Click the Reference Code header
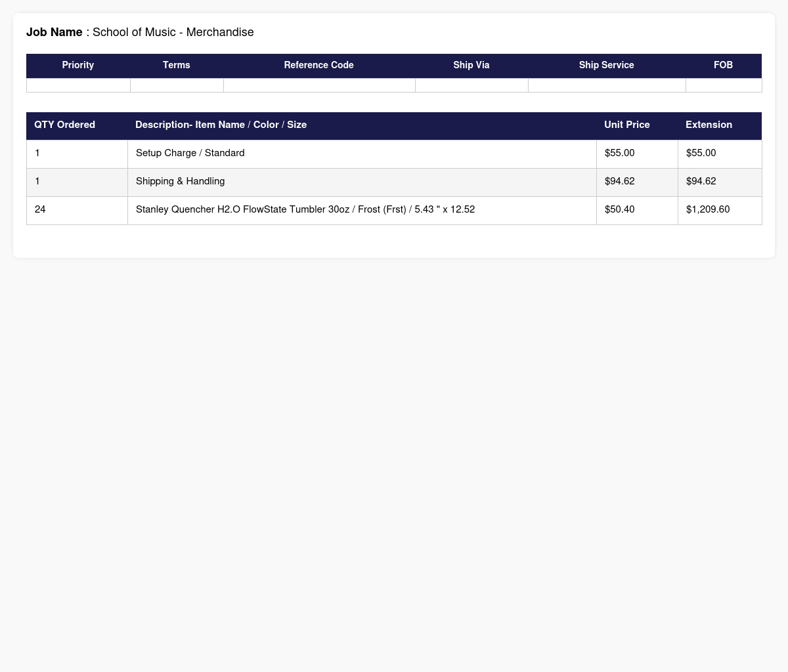788x672 pixels. point(319,66)
